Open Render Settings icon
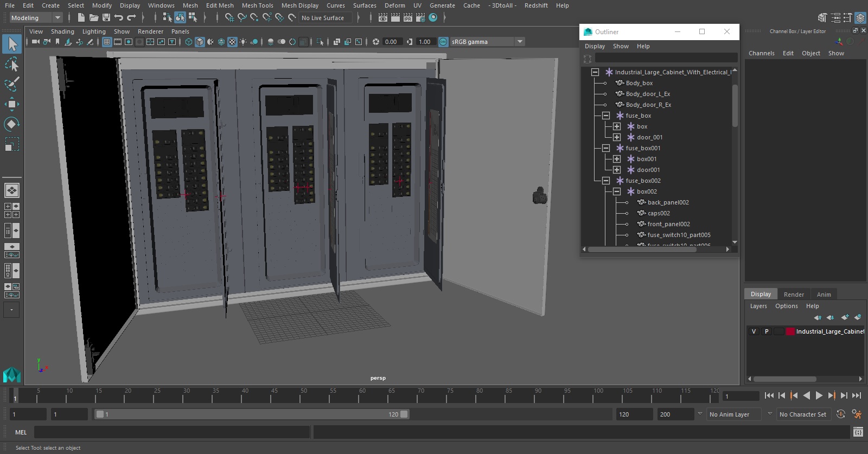868x454 pixels. click(420, 18)
